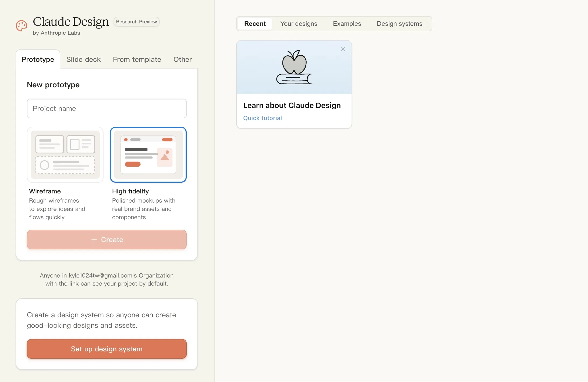Open the From template tab

[x=137, y=59]
